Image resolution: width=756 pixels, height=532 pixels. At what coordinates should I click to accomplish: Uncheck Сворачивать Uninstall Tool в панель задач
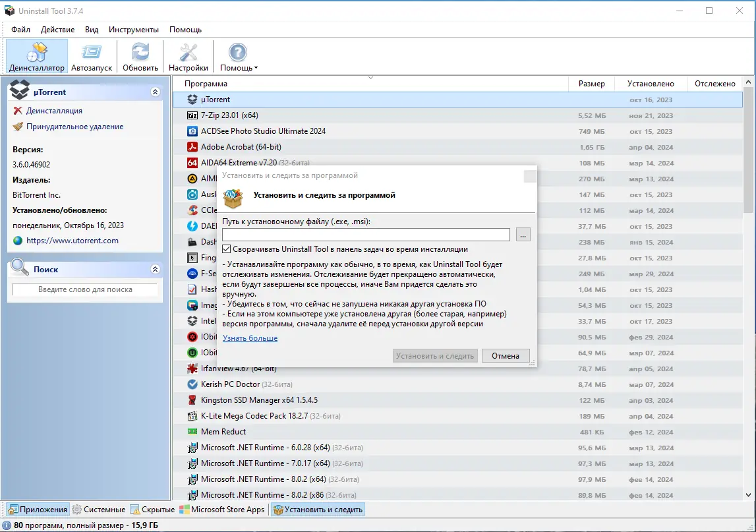(x=227, y=249)
